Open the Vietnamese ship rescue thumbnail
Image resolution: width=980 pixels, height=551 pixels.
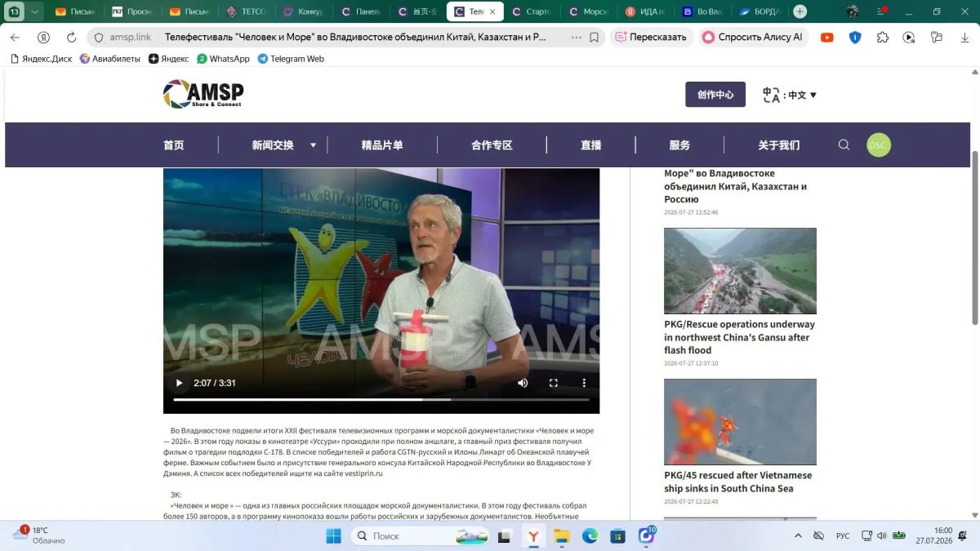740,421
